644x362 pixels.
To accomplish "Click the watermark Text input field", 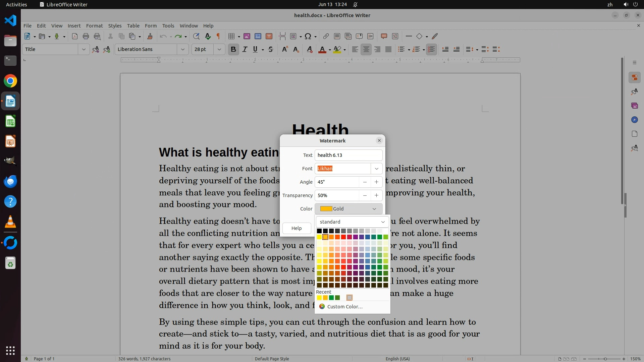I will [348, 155].
